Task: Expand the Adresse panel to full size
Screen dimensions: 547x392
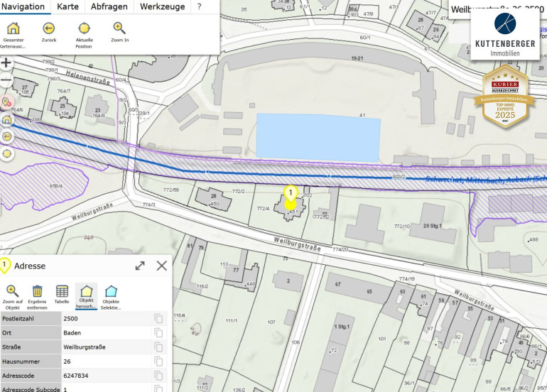Action: [x=140, y=266]
